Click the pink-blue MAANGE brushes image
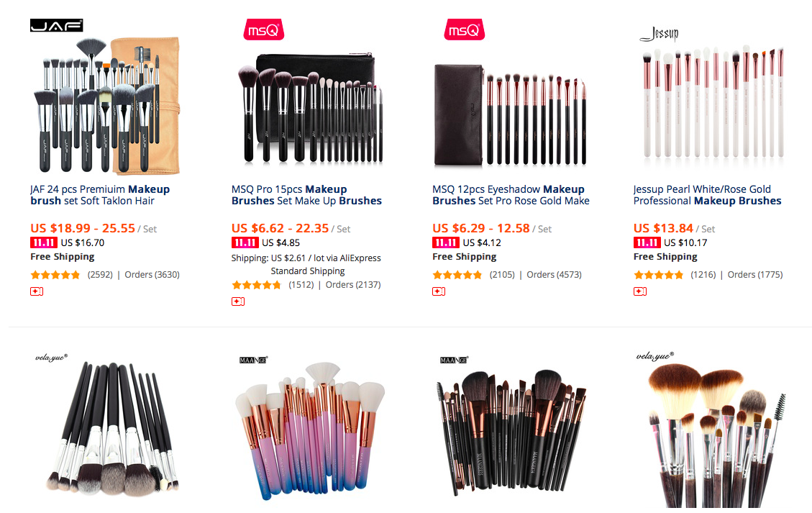 tap(310, 431)
